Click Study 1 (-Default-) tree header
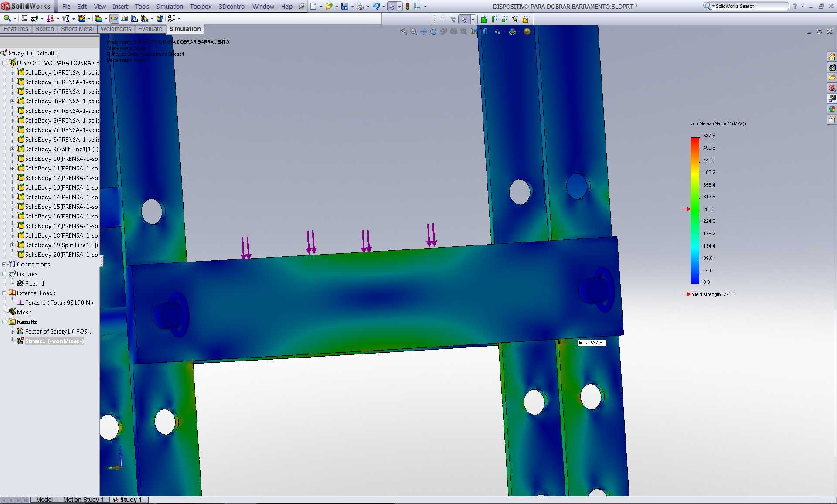This screenshot has height=504, width=837. pyautogui.click(x=30, y=53)
